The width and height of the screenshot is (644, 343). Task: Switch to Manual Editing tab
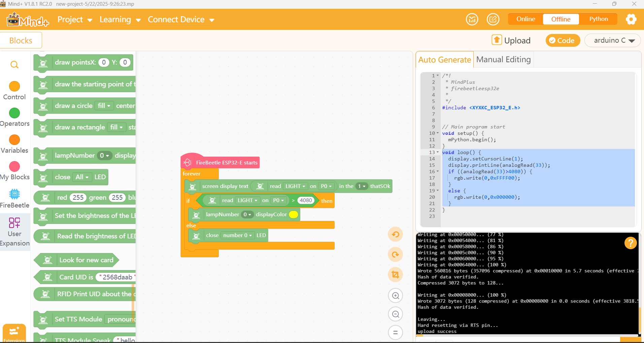pos(503,60)
